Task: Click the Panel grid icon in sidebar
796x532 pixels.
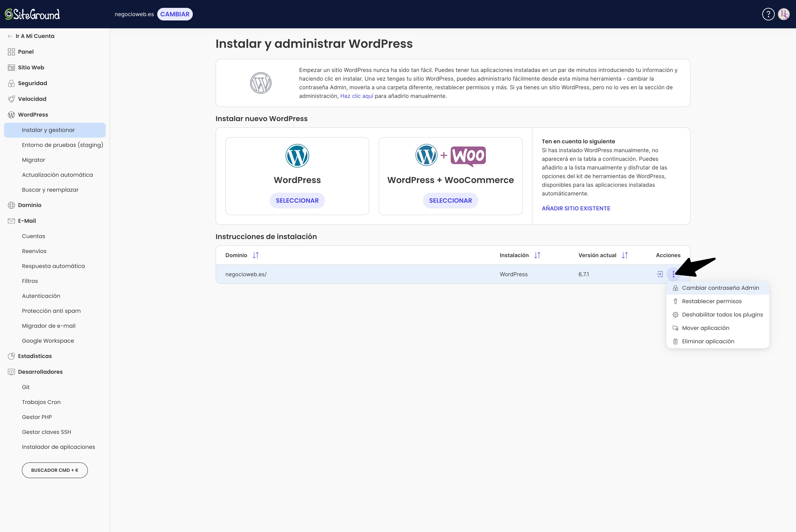Action: point(11,52)
